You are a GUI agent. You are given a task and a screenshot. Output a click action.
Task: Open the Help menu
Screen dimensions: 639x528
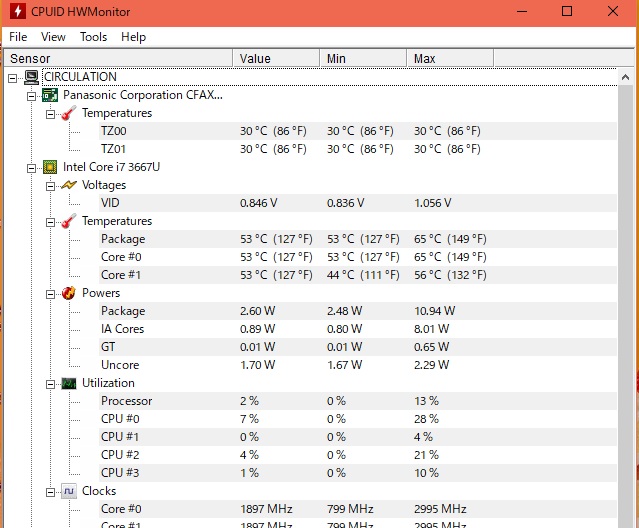tap(133, 37)
